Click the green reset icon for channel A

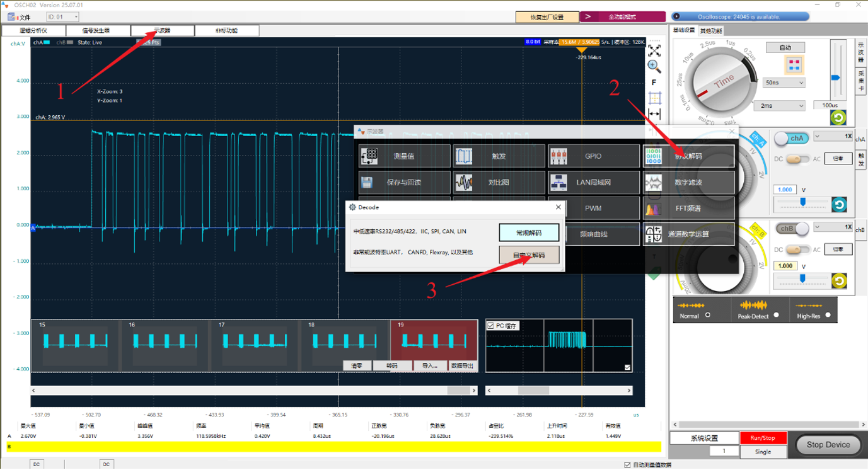[839, 204]
